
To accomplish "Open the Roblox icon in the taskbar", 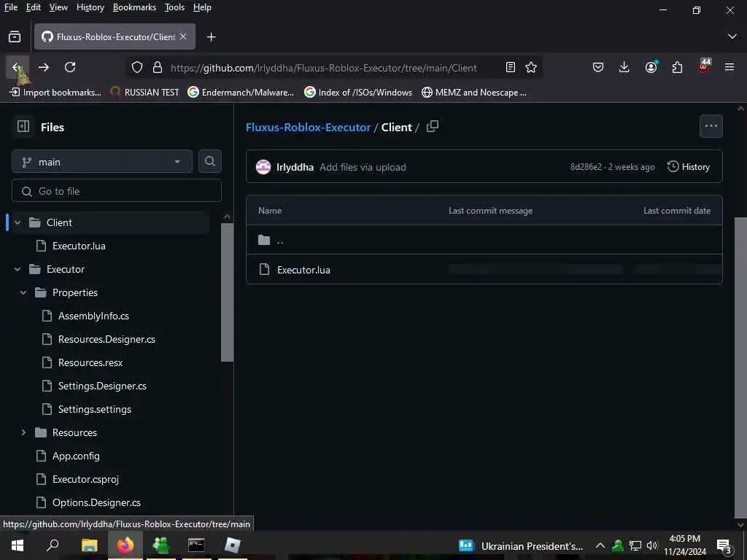I will [232, 545].
